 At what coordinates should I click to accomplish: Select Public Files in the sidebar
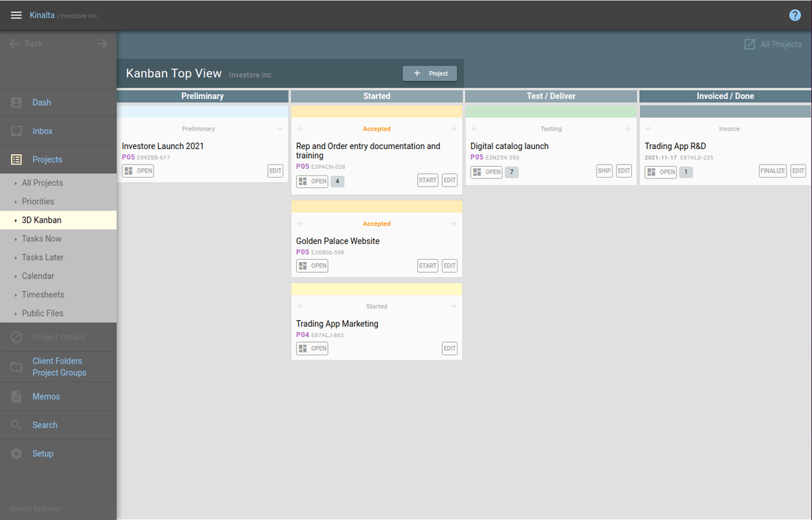[42, 313]
